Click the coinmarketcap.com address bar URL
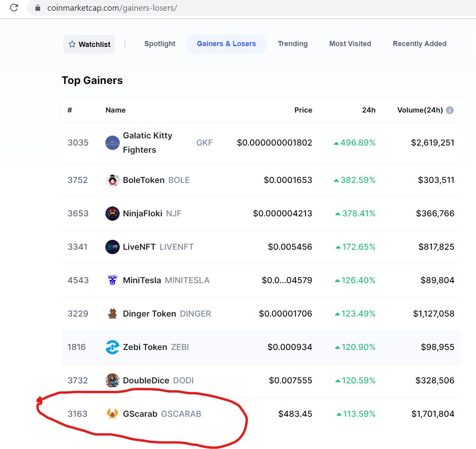Viewport: 476px width, 449px height. 112,8
